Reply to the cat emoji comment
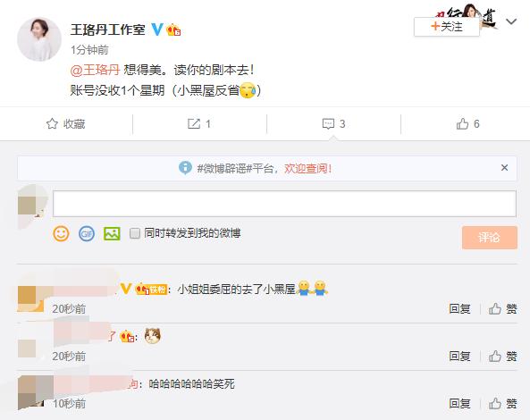Image resolution: width=530 pixels, height=420 pixels. click(459, 356)
